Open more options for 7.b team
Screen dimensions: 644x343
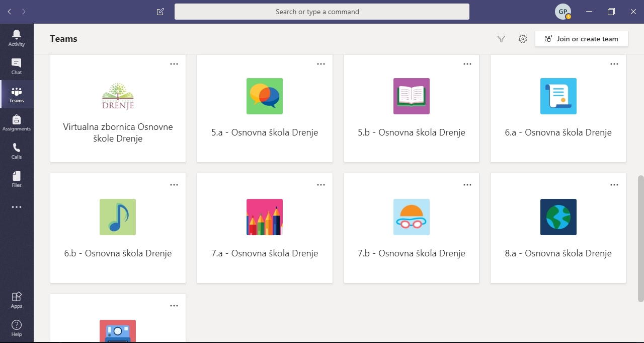click(x=467, y=185)
